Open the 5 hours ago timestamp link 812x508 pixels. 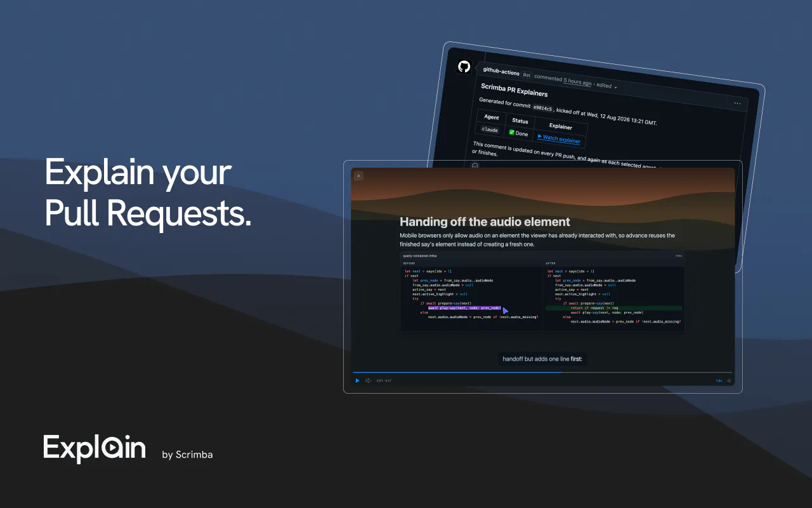point(578,82)
